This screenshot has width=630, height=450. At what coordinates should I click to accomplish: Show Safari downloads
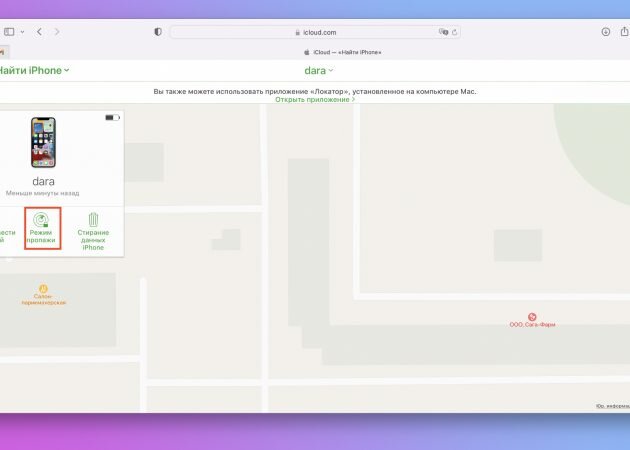[605, 32]
